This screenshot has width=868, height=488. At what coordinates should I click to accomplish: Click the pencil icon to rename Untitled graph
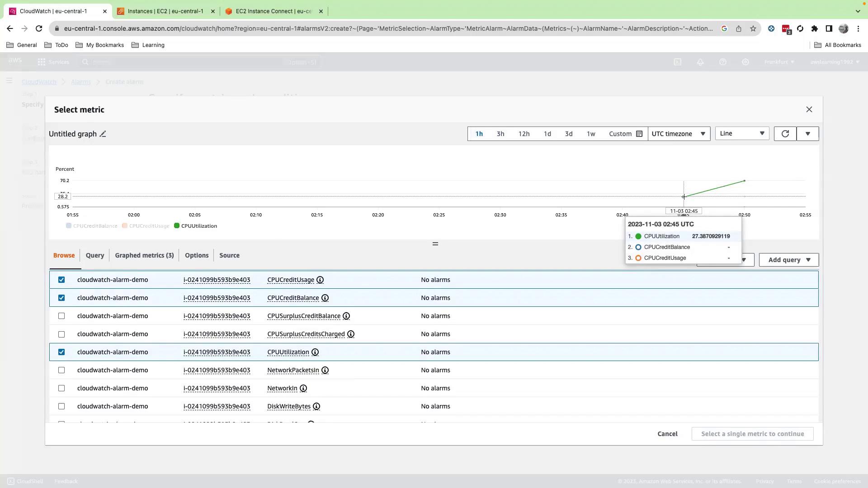(103, 134)
